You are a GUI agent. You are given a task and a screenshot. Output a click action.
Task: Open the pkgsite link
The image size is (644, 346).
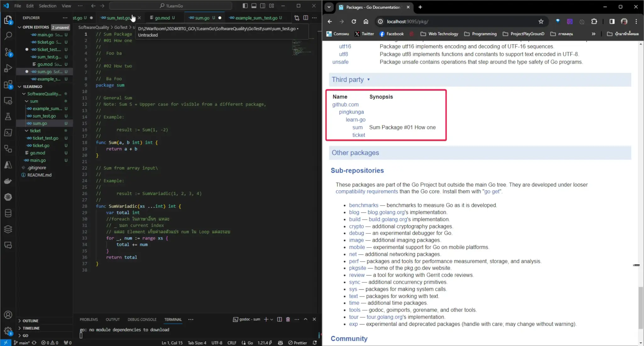358,268
